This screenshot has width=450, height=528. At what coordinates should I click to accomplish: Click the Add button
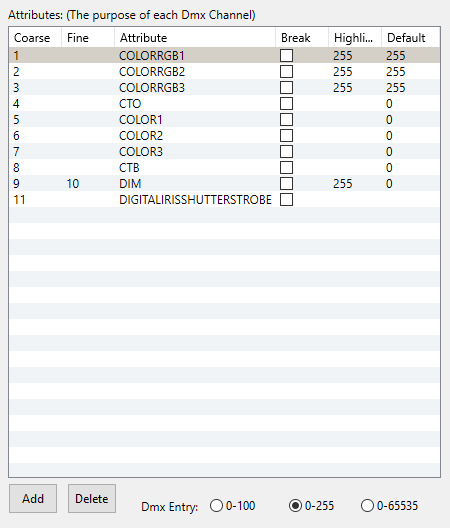pyautogui.click(x=33, y=498)
